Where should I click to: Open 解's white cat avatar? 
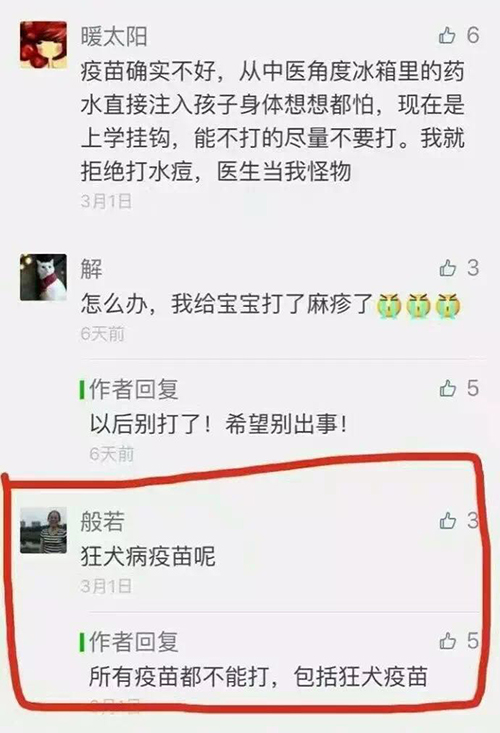(x=43, y=277)
